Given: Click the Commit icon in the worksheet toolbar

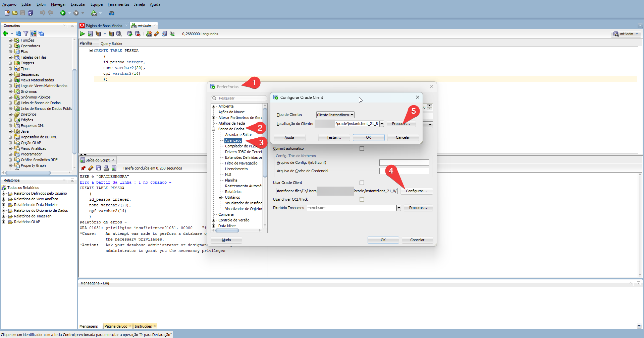Looking at the screenshot, I should click(x=130, y=34).
